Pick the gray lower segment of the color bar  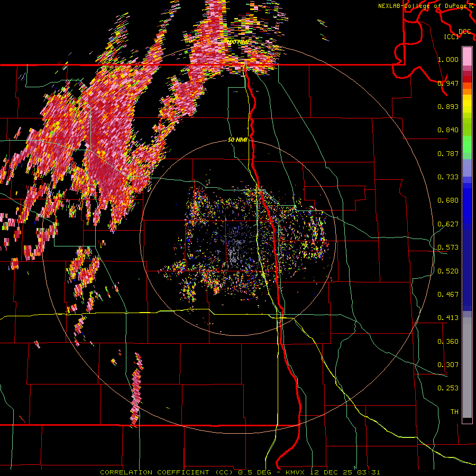pos(467,368)
